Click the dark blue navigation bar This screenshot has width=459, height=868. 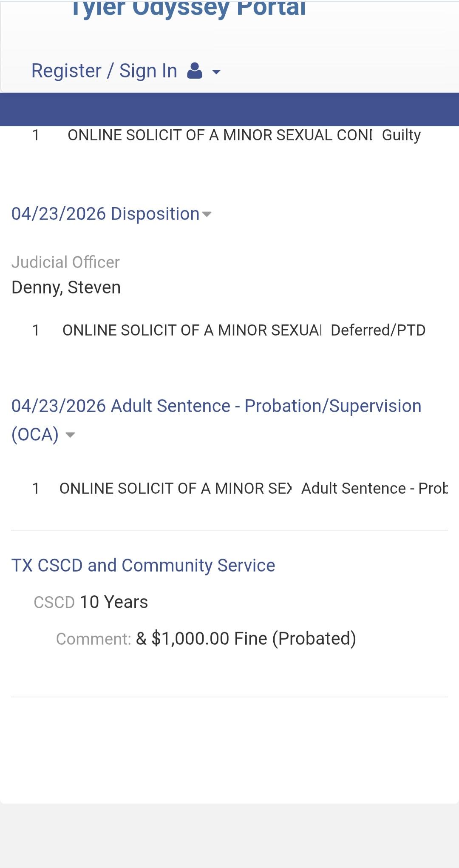(x=229, y=109)
